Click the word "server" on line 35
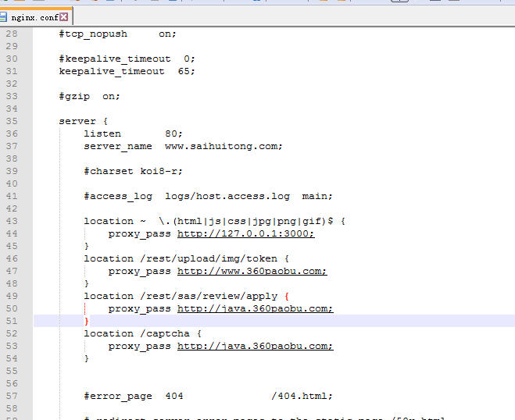Screen dimensions: 515x420 (x=77, y=122)
